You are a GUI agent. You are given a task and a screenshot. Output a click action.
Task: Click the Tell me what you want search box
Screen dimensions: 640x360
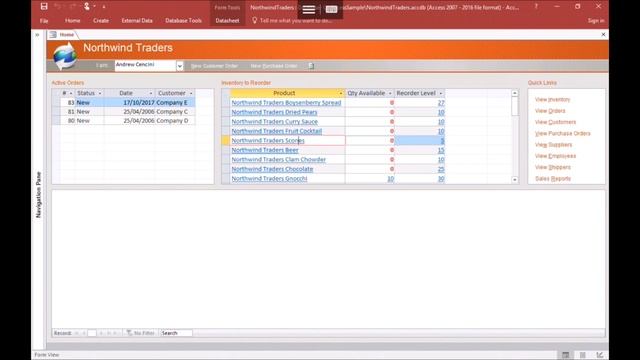(x=296, y=20)
